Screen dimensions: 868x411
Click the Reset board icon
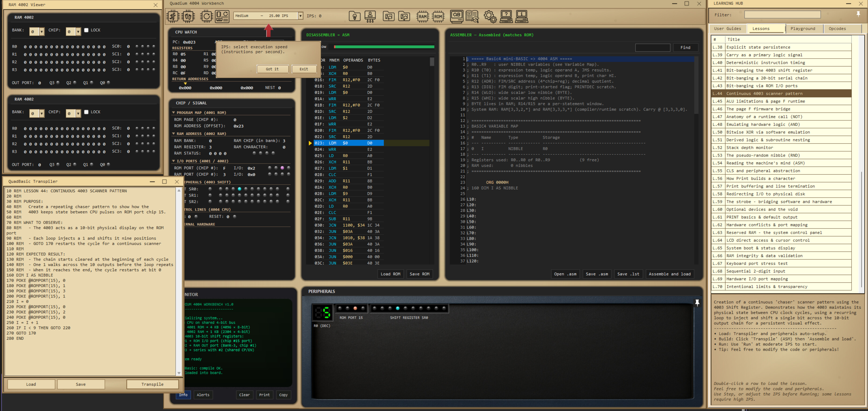coord(222,16)
